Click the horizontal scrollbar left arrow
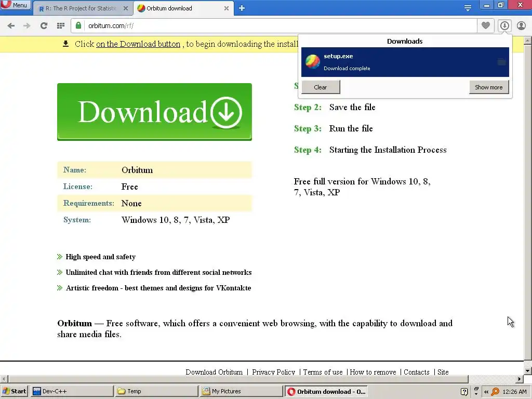 pos(4,379)
